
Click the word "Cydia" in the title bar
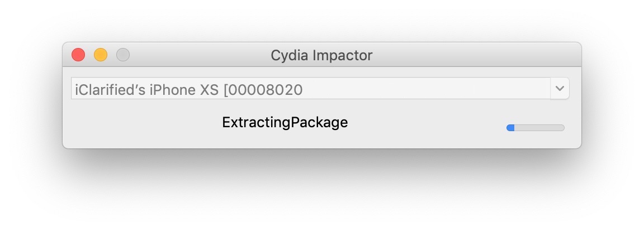click(288, 55)
